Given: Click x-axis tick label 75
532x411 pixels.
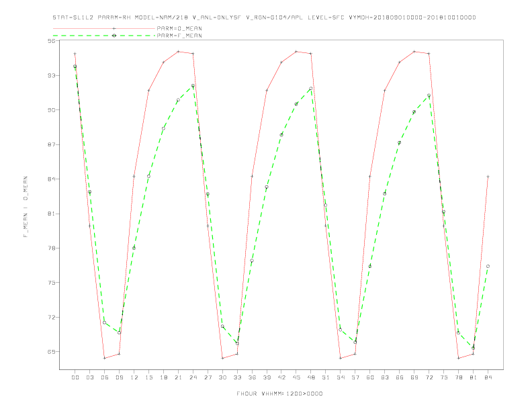Looking at the screenshot, I should 444,377.
